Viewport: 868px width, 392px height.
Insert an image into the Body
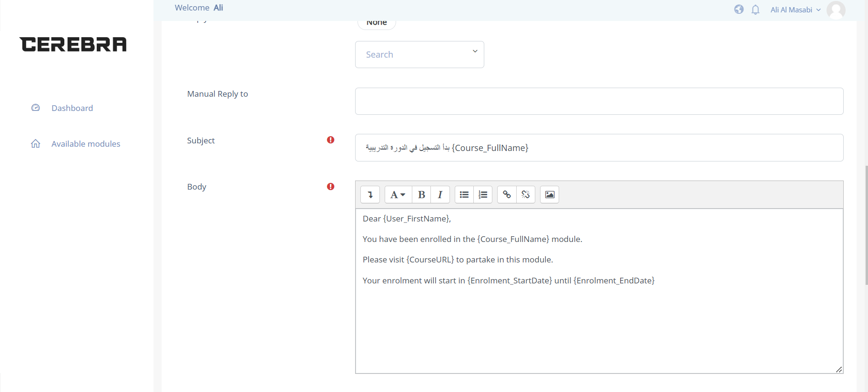tap(550, 194)
